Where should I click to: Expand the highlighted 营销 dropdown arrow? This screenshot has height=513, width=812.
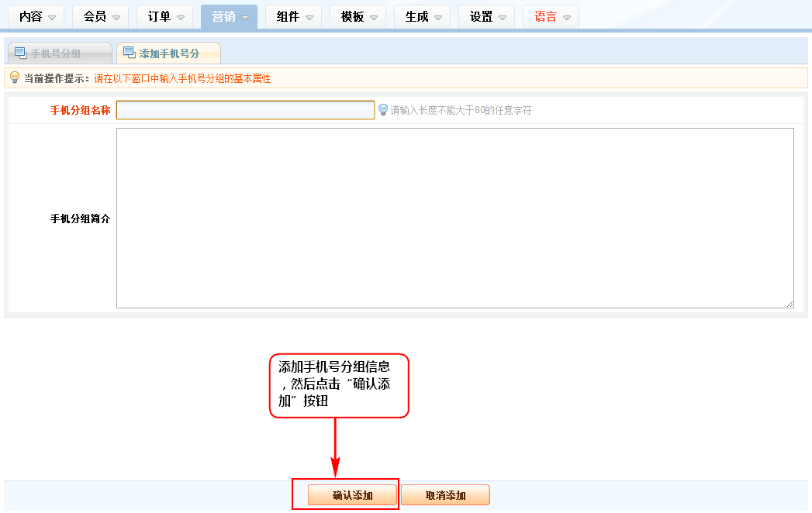coord(244,17)
